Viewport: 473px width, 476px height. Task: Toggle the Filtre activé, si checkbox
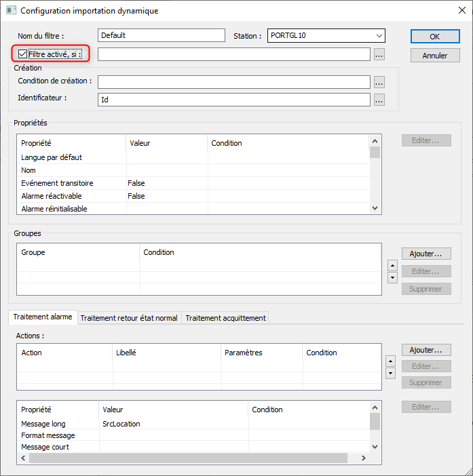pos(23,54)
